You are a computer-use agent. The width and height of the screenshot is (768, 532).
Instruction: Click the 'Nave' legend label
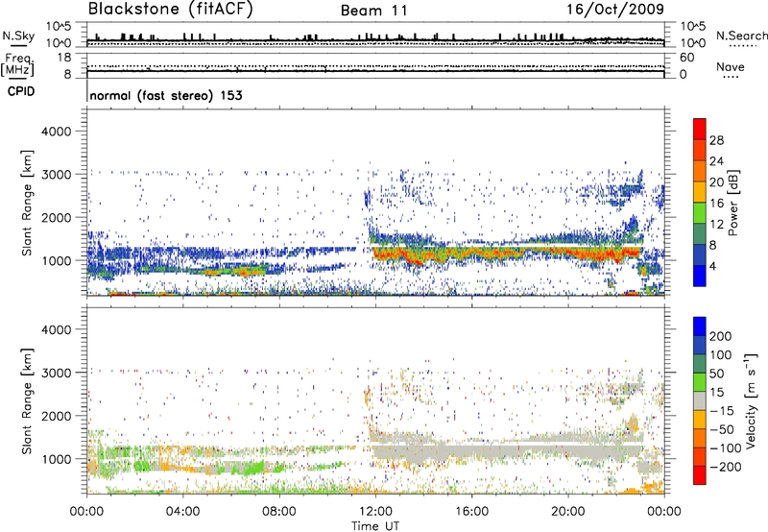click(x=731, y=67)
